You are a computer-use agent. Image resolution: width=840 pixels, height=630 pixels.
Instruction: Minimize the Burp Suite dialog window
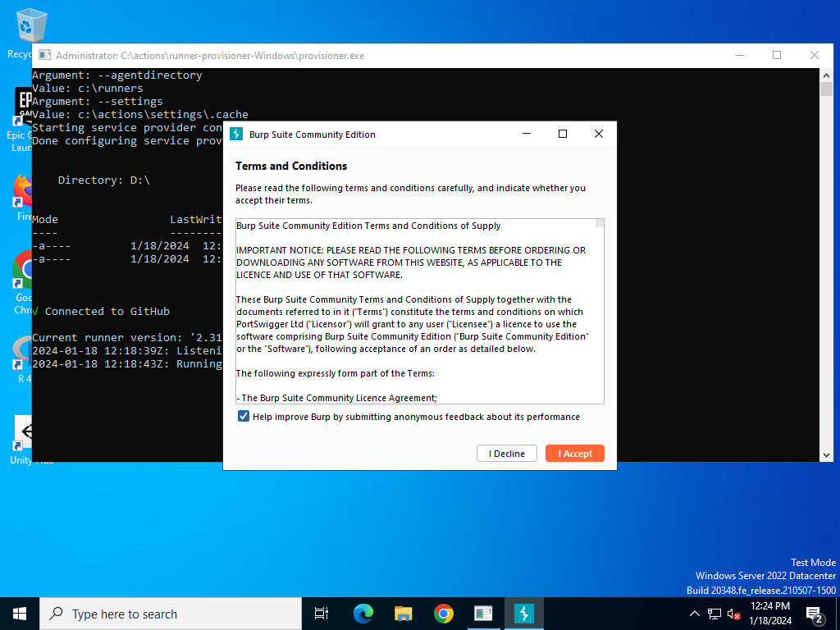click(527, 134)
